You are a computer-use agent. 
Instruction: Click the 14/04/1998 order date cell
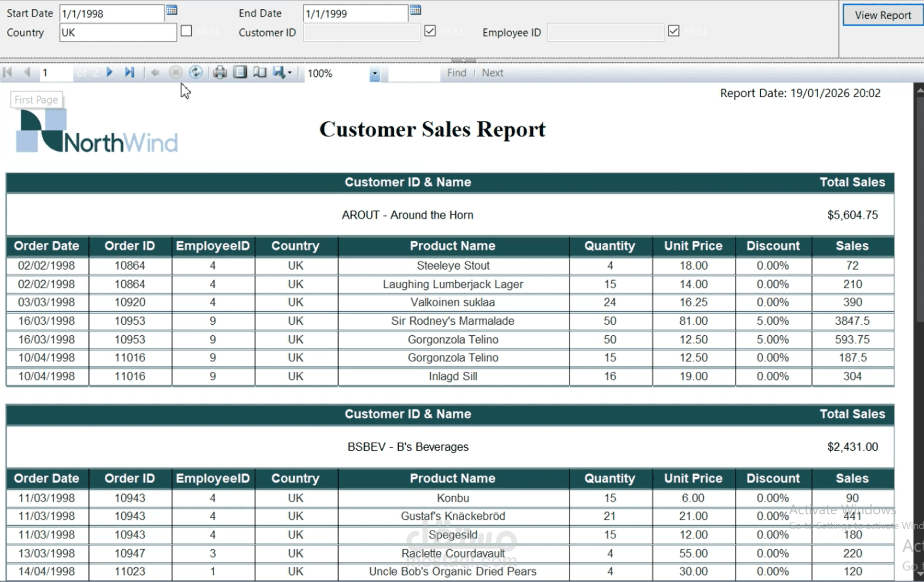point(47,571)
